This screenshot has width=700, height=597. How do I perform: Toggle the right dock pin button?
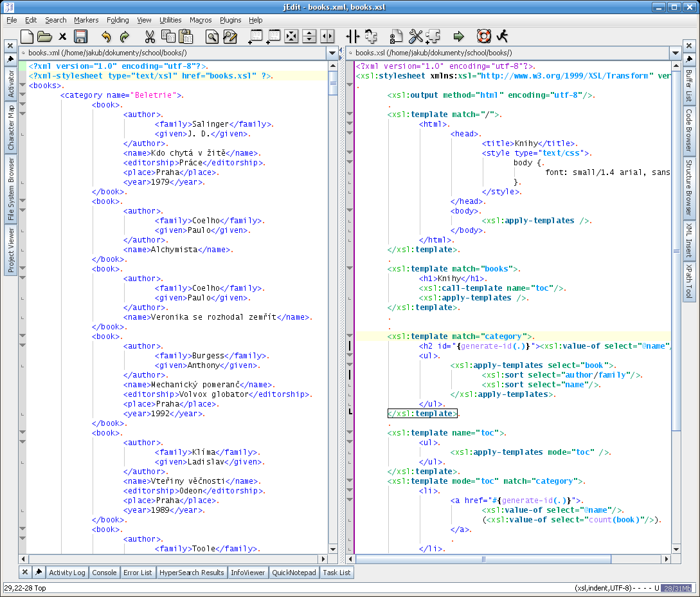(x=688, y=59)
